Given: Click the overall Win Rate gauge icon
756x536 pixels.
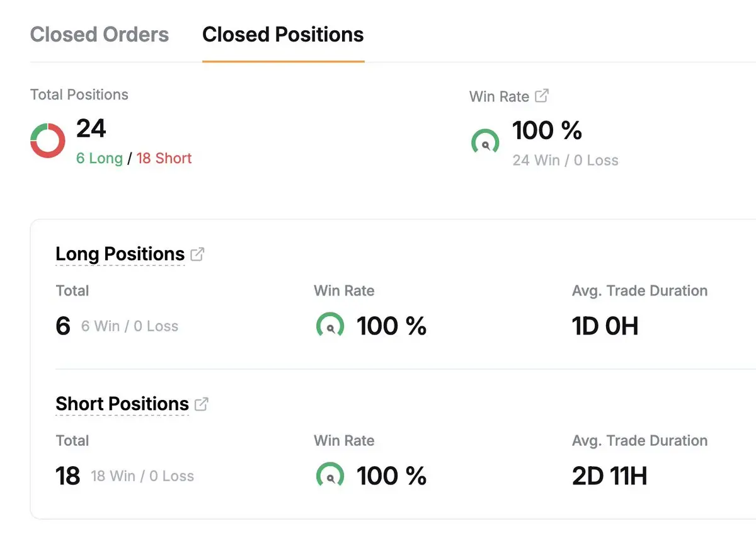Looking at the screenshot, I should [x=485, y=142].
